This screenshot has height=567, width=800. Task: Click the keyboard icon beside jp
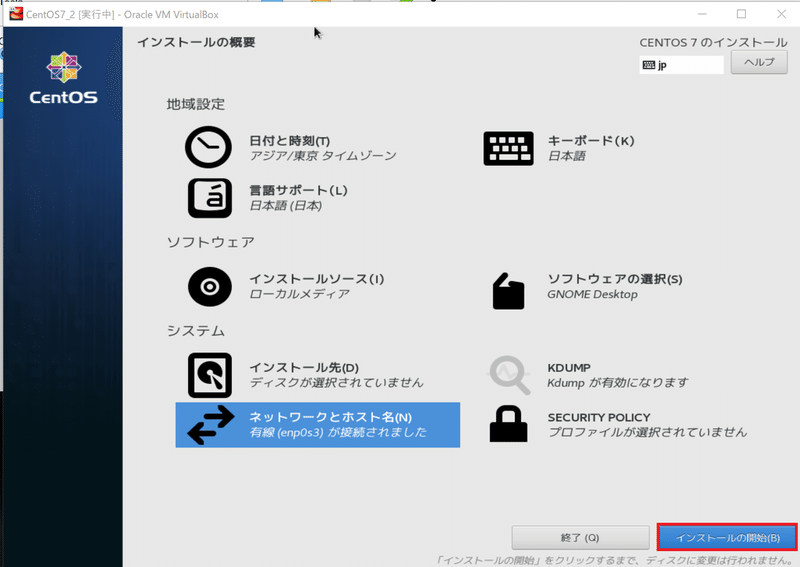click(x=648, y=65)
